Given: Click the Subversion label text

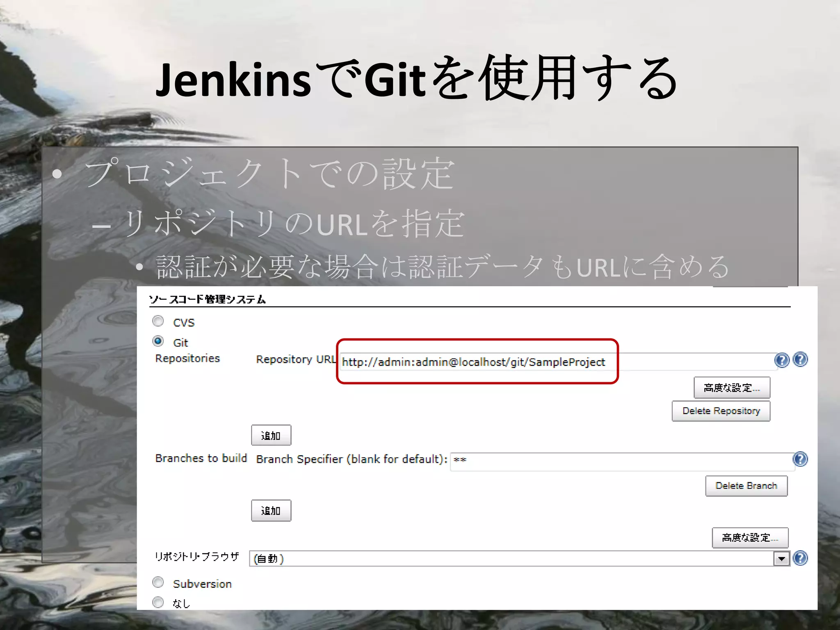Looking at the screenshot, I should (202, 584).
